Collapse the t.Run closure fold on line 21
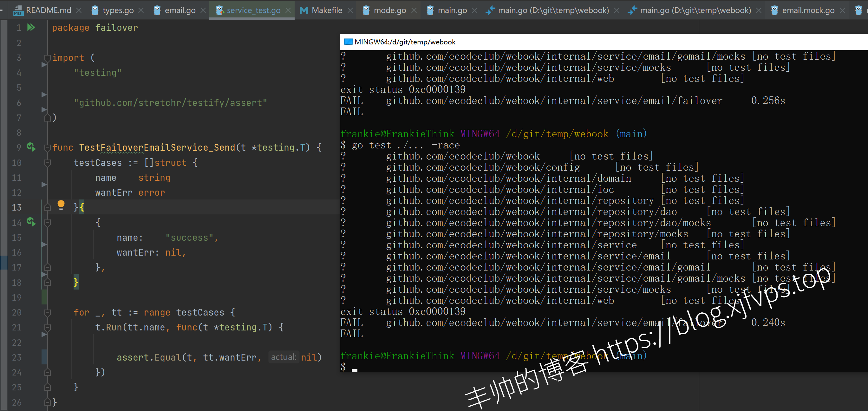The image size is (868, 411). pyautogui.click(x=48, y=328)
